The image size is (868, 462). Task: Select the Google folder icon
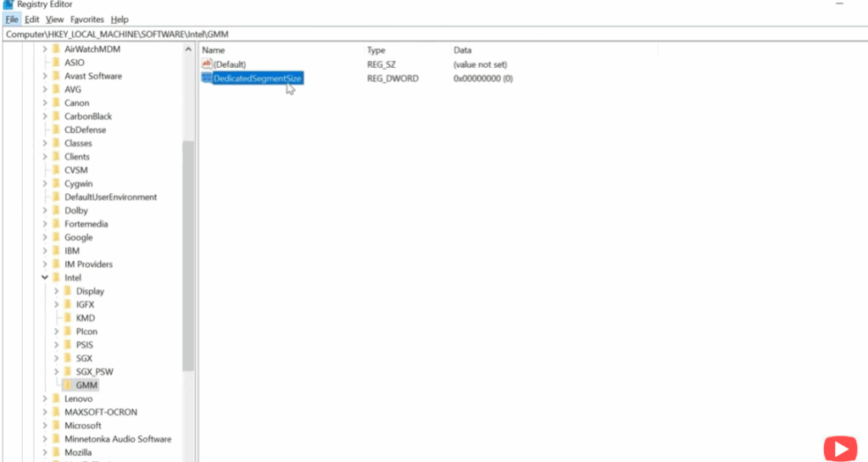tap(56, 237)
